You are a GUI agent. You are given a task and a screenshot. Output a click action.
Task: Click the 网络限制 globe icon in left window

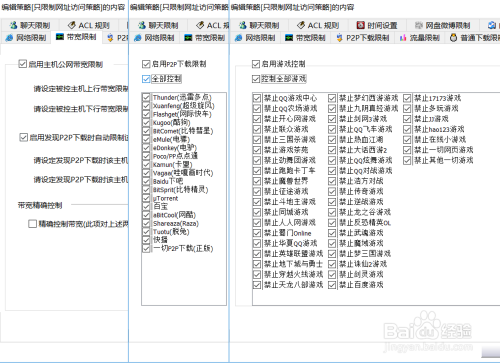click(9, 38)
